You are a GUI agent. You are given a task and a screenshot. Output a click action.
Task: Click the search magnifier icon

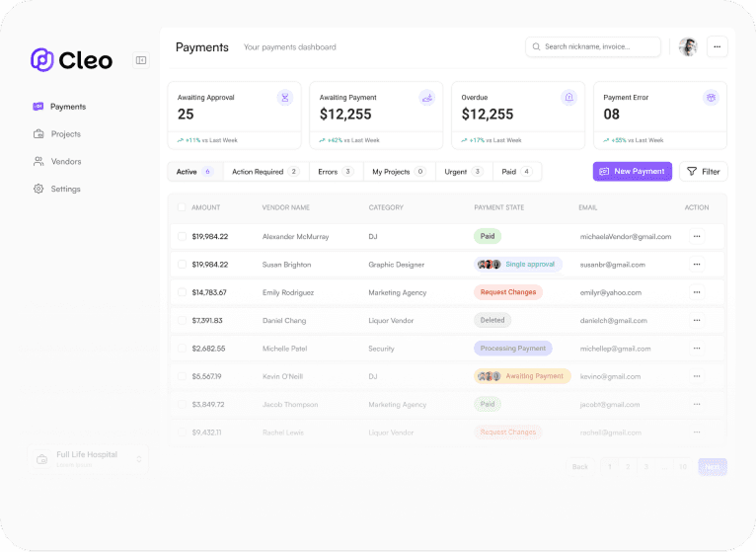[536, 46]
